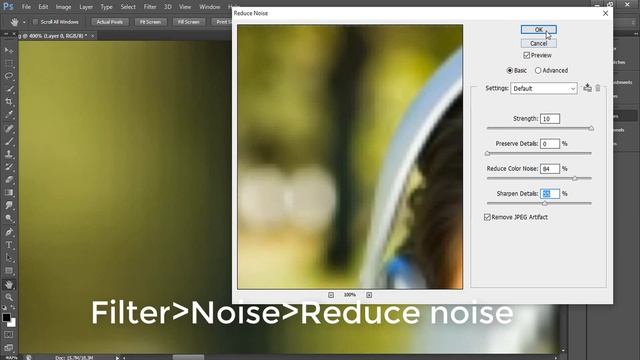Screen dimensions: 640x360
Task: Click the Fill Screen button
Action: 189,22
